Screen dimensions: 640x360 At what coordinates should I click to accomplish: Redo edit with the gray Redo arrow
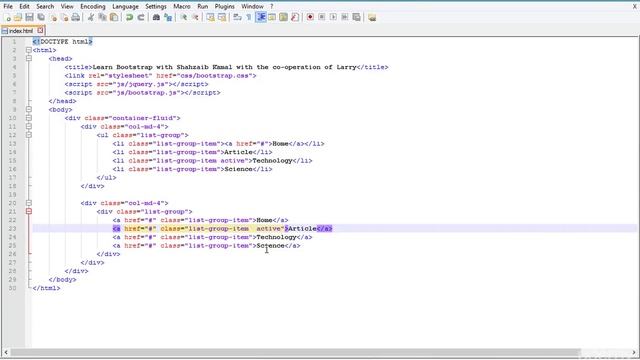click(x=141, y=17)
